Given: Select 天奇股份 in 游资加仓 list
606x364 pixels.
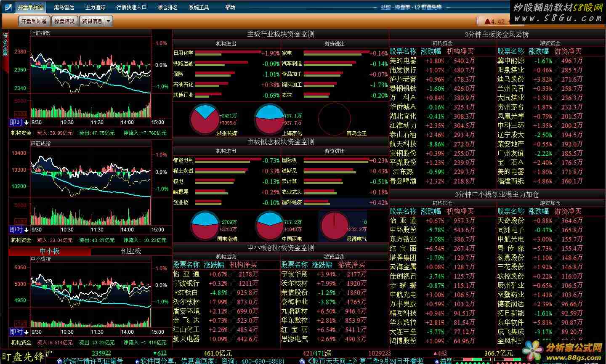Looking at the screenshot, I should tap(550, 221).
